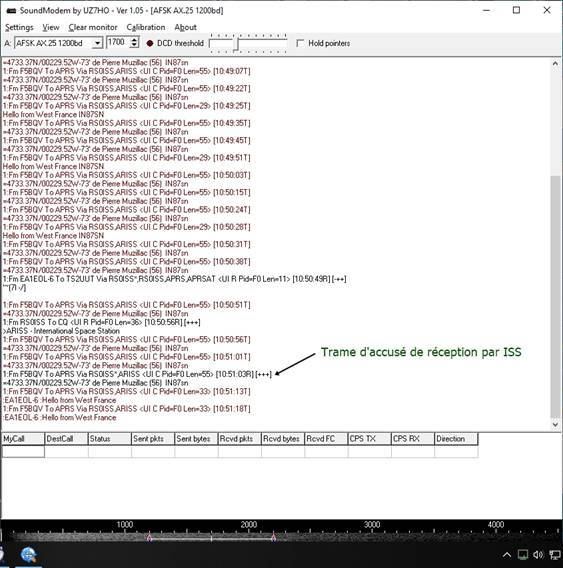Click the right waterfall frequency marker
The height and width of the screenshot is (568, 563).
click(x=274, y=538)
